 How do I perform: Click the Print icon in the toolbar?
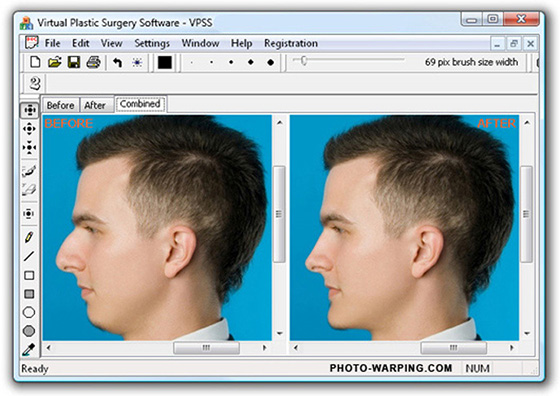click(93, 62)
